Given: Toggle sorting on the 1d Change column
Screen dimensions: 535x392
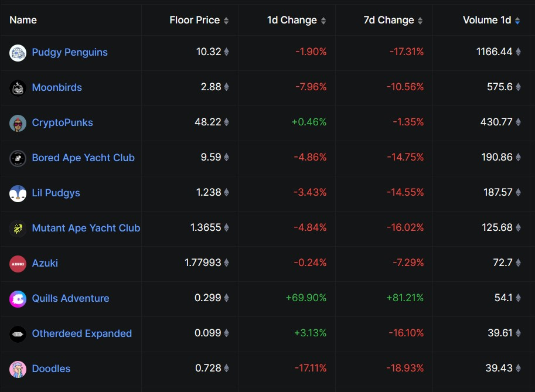Looking at the screenshot, I should pyautogui.click(x=323, y=19).
